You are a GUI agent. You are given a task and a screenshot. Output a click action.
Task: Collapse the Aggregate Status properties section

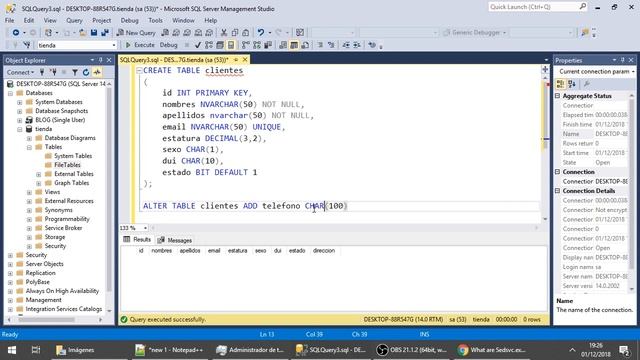tap(558, 96)
